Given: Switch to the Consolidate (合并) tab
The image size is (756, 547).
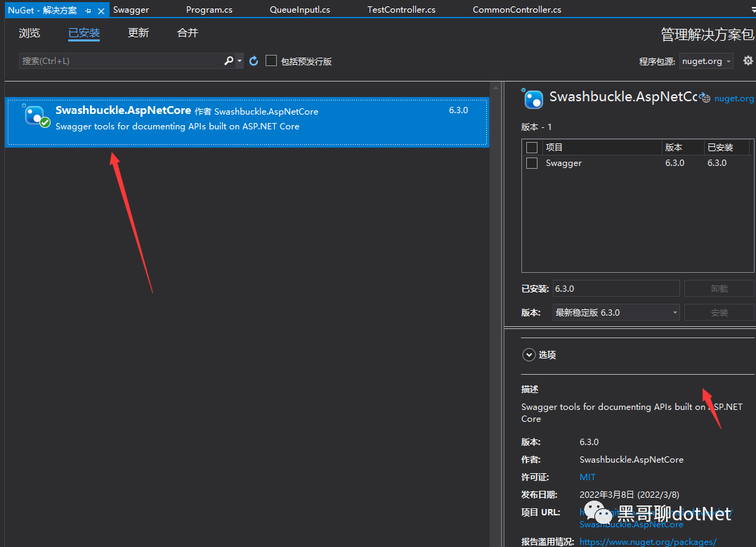Looking at the screenshot, I should pos(188,33).
